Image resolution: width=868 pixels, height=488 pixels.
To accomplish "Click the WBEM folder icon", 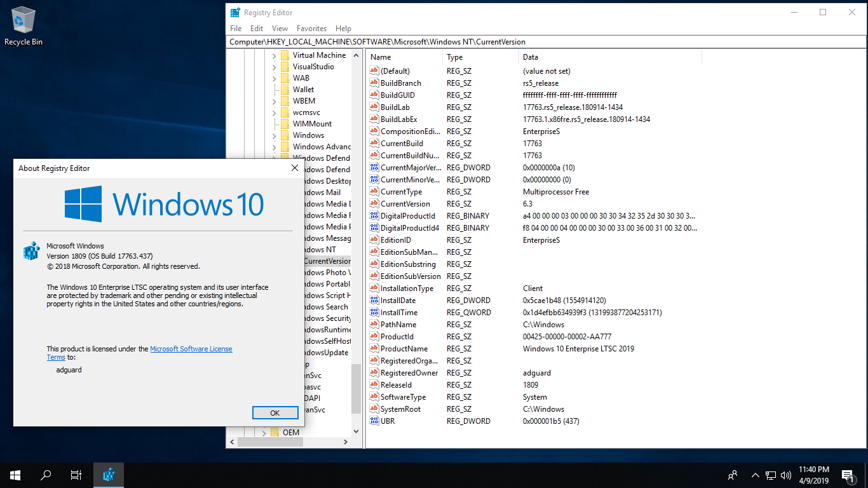I will tap(285, 101).
